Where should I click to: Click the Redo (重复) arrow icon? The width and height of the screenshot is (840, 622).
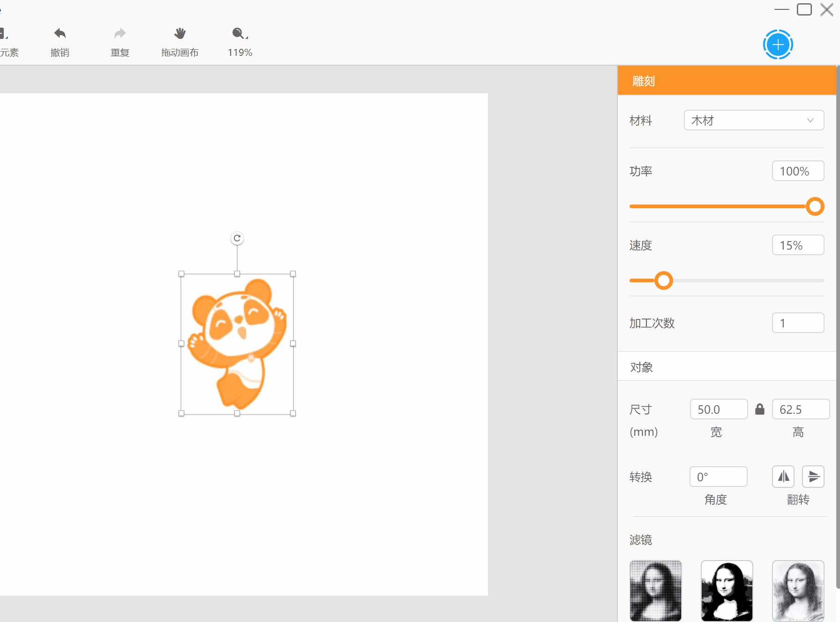[x=120, y=33]
